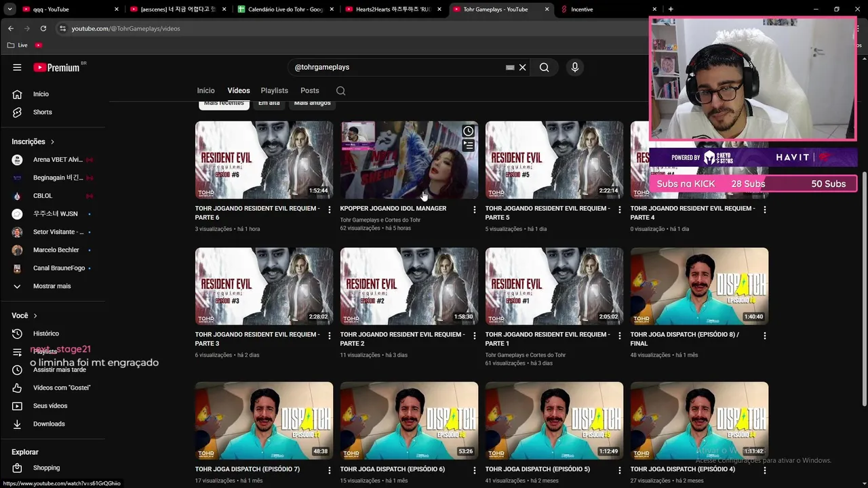The width and height of the screenshot is (868, 488).
Task: Activate voice search microphone
Action: point(575,67)
